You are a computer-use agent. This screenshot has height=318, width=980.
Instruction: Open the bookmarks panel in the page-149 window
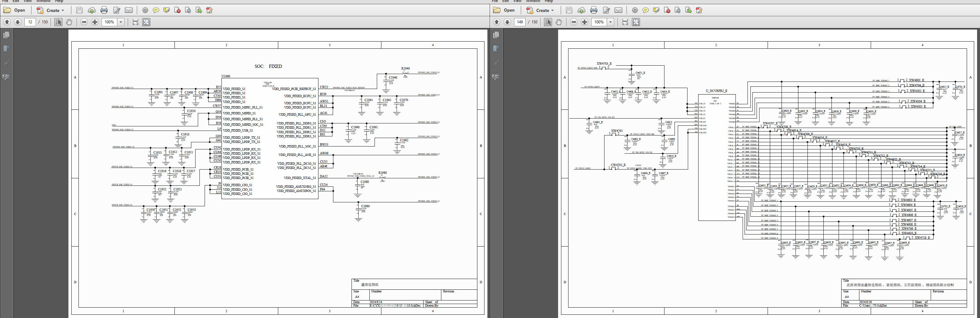(496, 49)
